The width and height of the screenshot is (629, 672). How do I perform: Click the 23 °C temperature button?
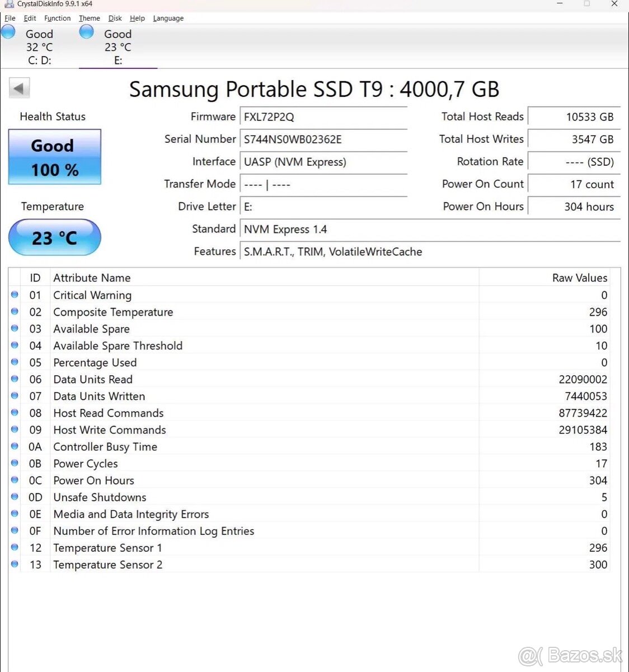tap(55, 237)
